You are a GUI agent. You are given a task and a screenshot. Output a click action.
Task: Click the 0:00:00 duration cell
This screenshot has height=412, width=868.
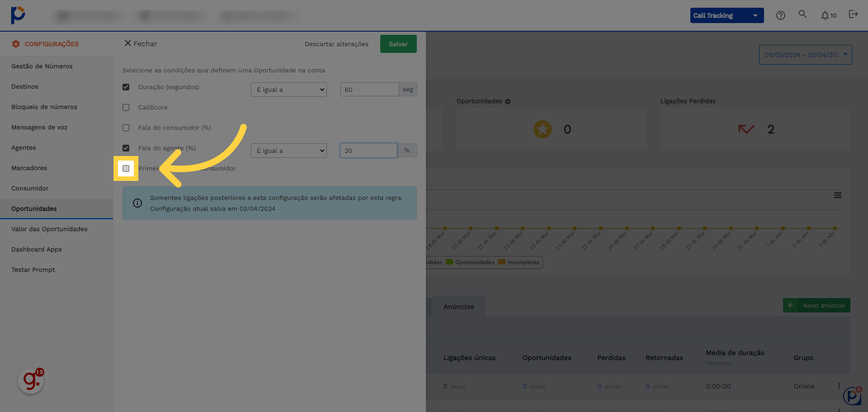click(718, 386)
